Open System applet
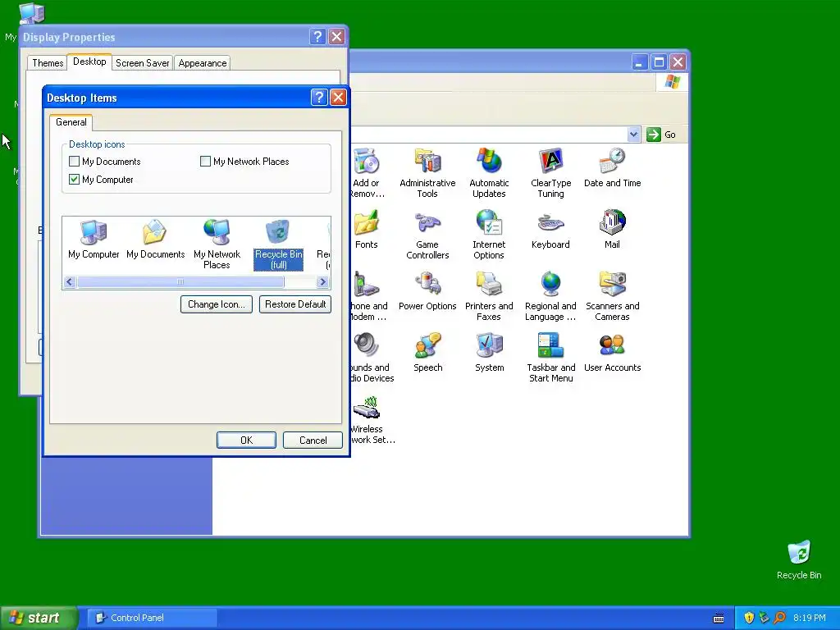The width and height of the screenshot is (840, 630). tap(489, 353)
